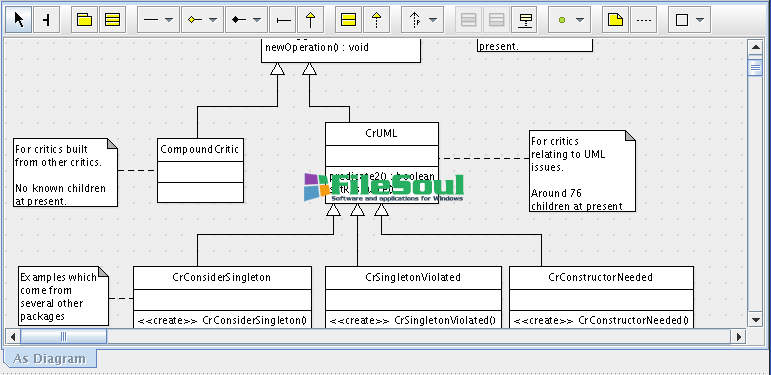The image size is (771, 375).
Task: Select the plain line linking tool
Action: tap(283, 20)
